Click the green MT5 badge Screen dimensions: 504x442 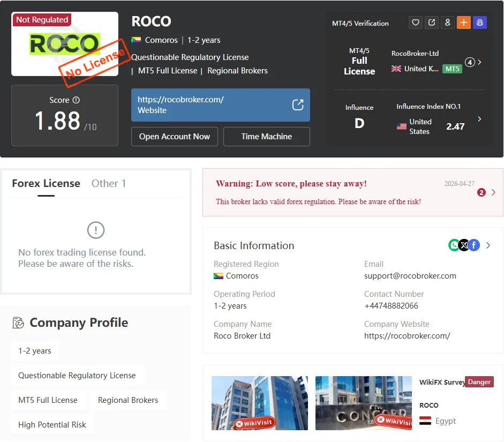452,69
